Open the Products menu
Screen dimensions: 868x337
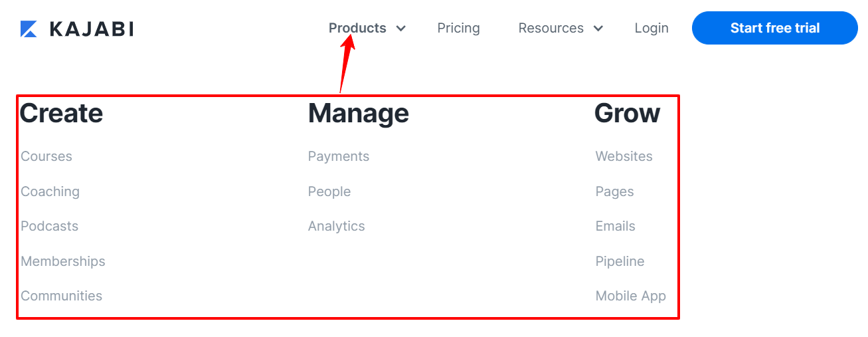click(x=357, y=28)
